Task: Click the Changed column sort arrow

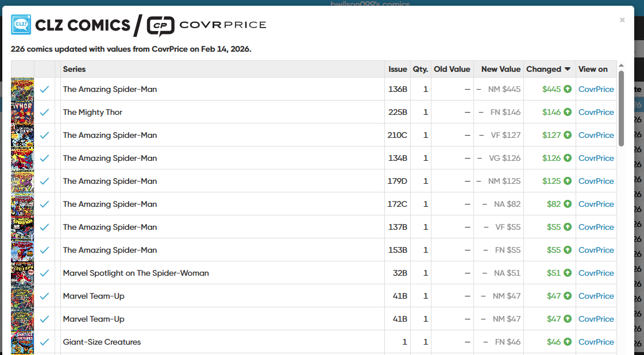Action: pos(568,69)
